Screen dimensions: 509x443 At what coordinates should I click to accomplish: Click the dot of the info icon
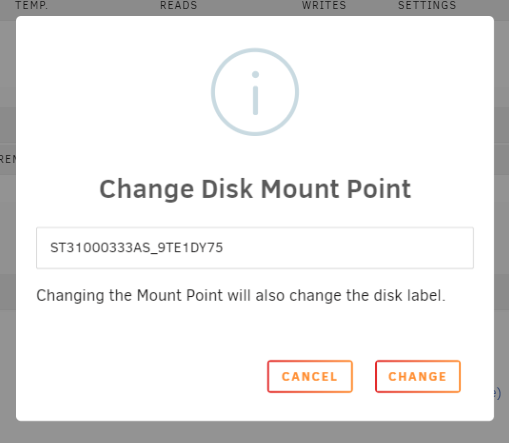click(255, 74)
